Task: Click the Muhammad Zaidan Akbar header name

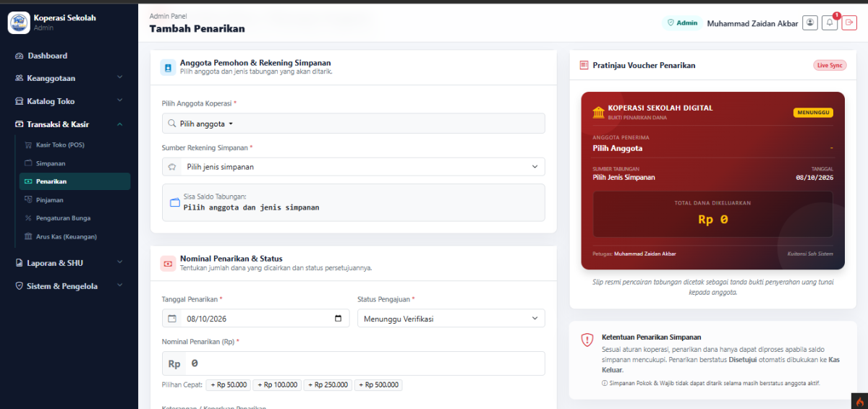Action: (x=752, y=23)
